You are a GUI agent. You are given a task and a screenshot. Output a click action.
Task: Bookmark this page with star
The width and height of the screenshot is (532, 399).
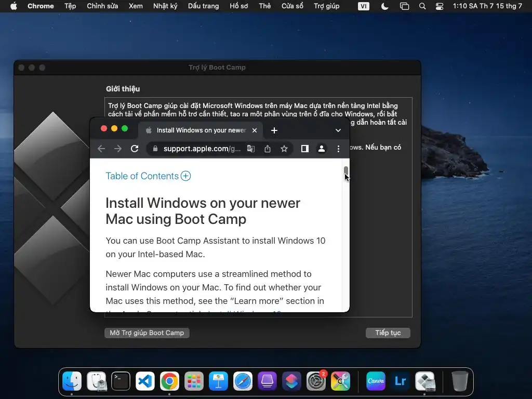click(284, 149)
